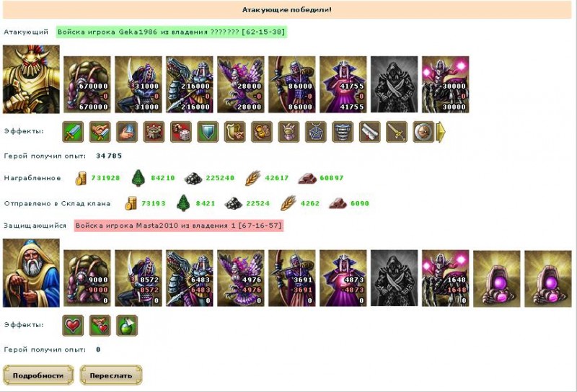This screenshot has width=577, height=392.
Task: Click the defender's bearded wizard hero portrait
Action: pos(31,273)
